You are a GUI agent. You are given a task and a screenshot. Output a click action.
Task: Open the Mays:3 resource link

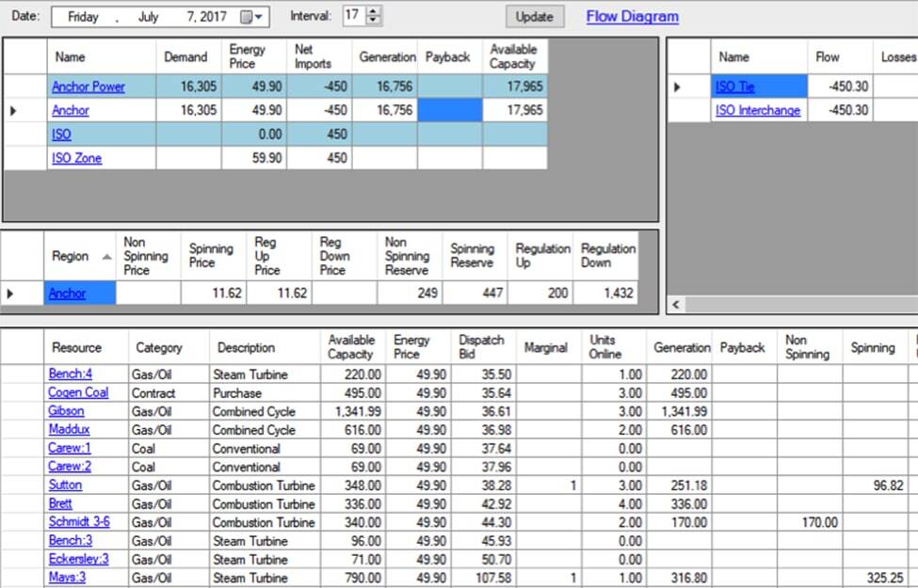click(68, 578)
